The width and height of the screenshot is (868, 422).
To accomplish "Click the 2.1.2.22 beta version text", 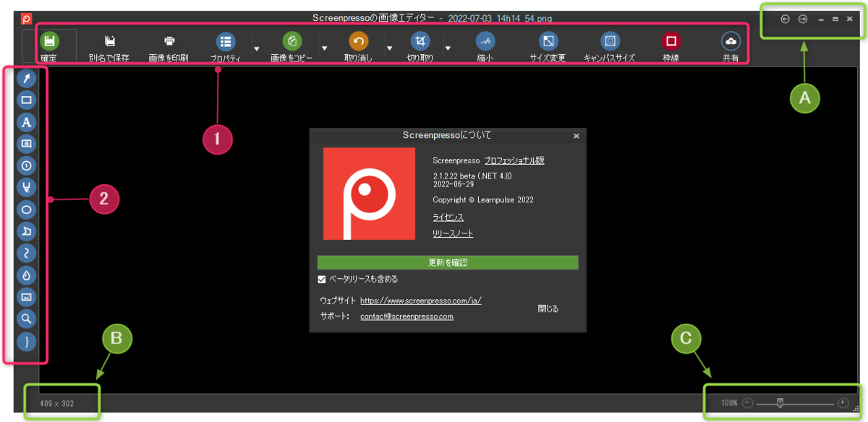I will point(472,176).
